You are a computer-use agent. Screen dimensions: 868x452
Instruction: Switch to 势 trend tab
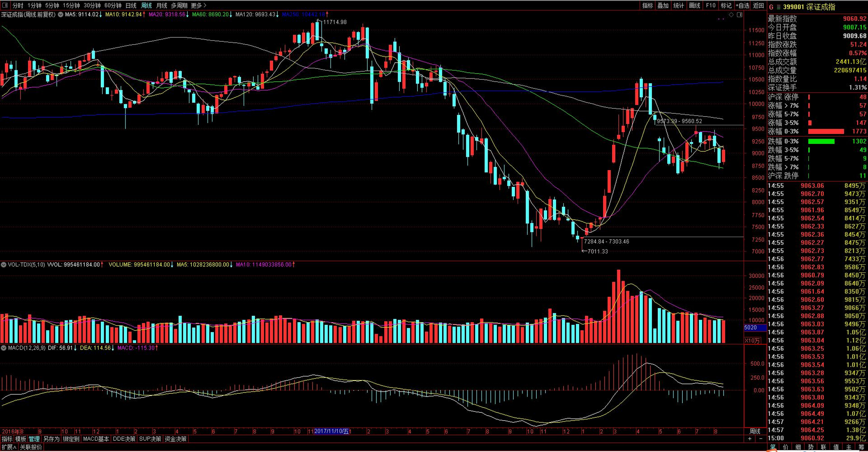811,447
